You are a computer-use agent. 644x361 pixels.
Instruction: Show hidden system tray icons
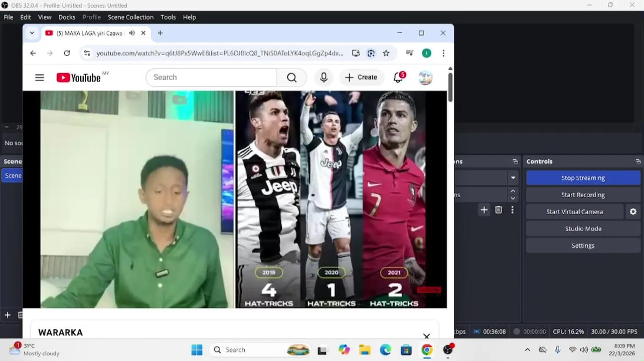[527, 350]
